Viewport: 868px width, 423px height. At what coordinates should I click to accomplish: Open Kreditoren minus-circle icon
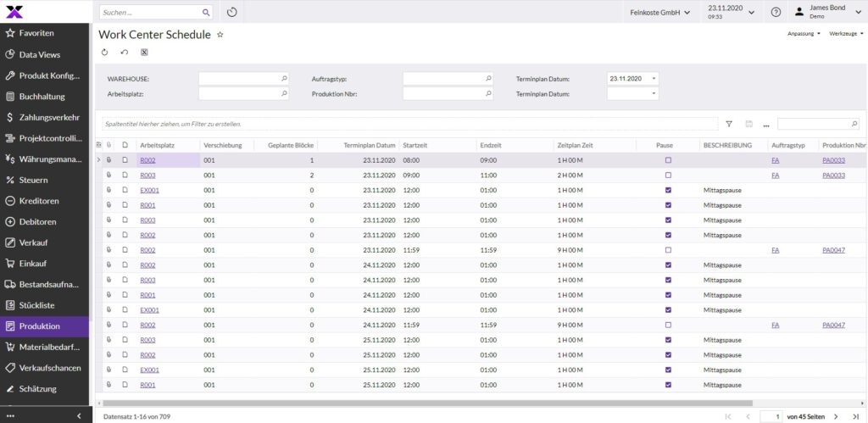pyautogui.click(x=9, y=201)
